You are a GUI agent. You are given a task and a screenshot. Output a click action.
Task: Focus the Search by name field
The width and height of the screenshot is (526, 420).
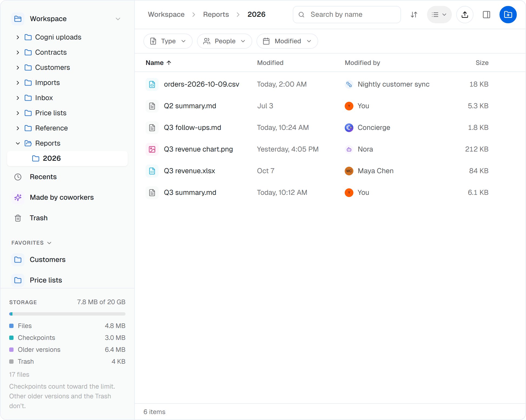347,15
